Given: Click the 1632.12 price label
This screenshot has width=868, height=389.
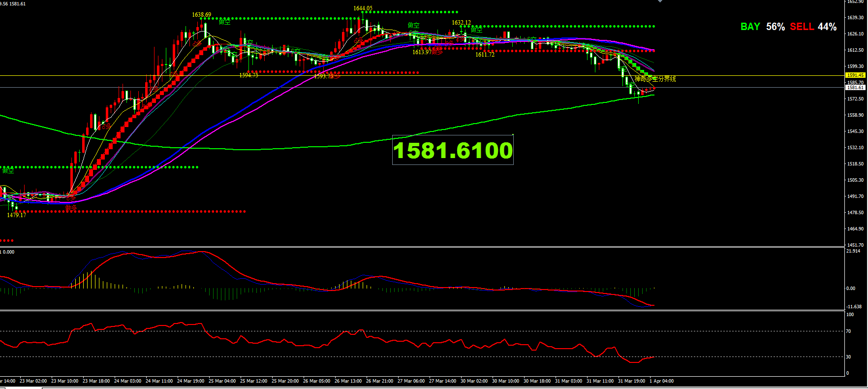Looking at the screenshot, I should coord(462,23).
